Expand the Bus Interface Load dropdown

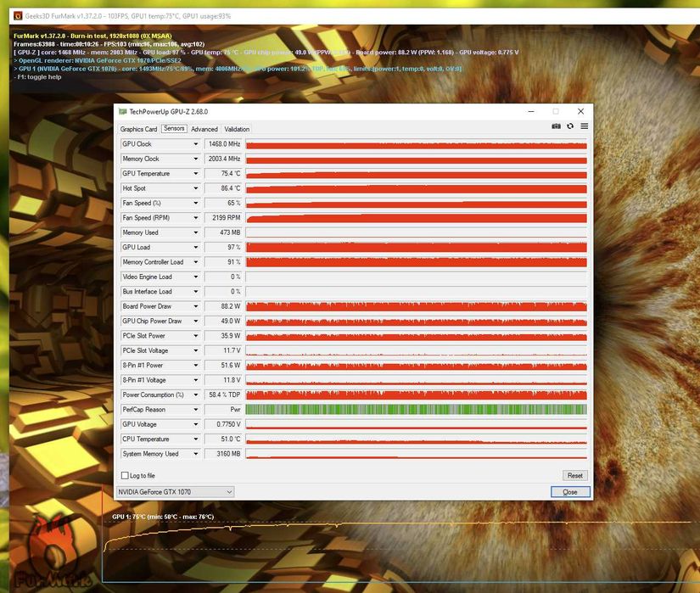click(x=195, y=291)
